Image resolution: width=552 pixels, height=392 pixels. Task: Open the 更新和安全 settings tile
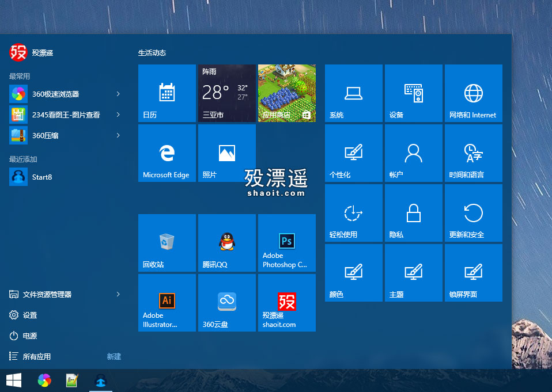[x=474, y=213]
